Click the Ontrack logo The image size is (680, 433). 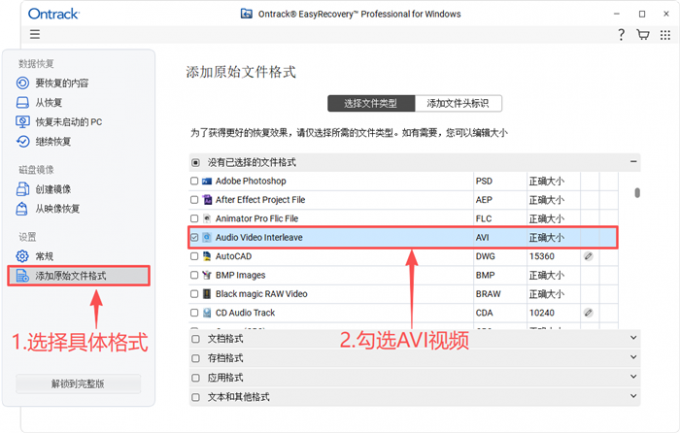pyautogui.click(x=53, y=14)
